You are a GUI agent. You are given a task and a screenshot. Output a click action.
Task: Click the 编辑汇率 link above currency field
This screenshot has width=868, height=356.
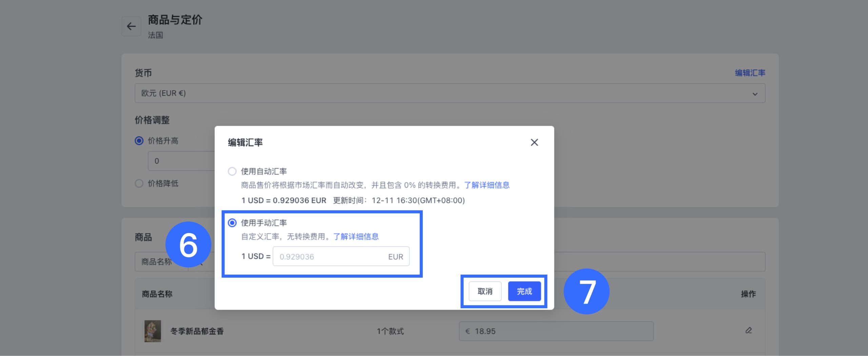[750, 73]
